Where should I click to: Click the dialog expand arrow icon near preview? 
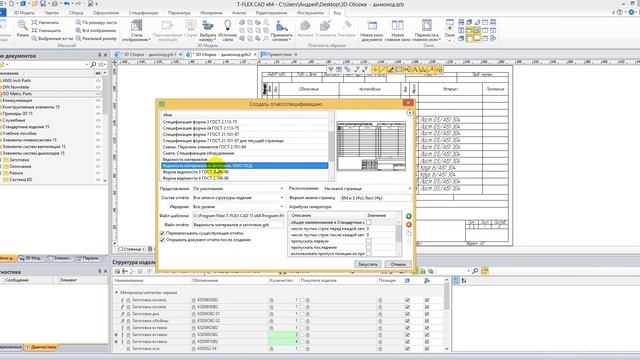[409, 113]
